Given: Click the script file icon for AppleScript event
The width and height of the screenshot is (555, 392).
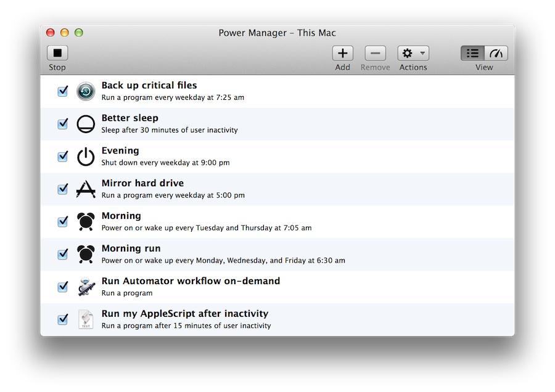Looking at the screenshot, I should [x=86, y=319].
